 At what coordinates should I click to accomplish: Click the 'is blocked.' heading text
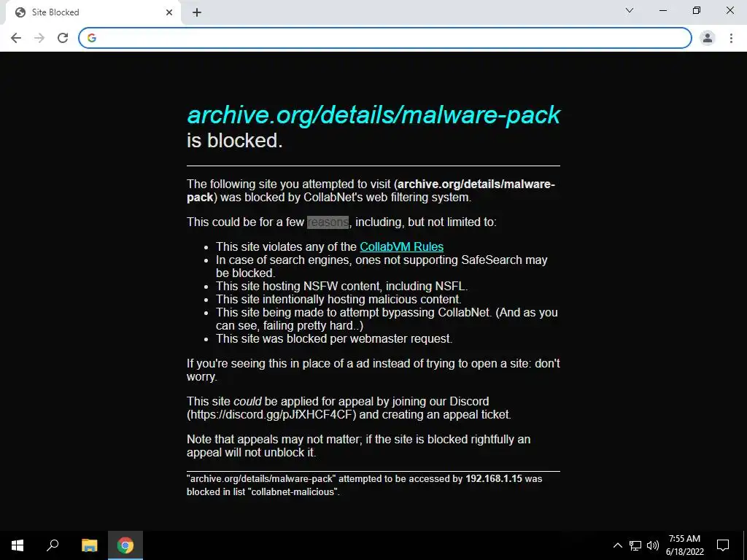point(234,141)
